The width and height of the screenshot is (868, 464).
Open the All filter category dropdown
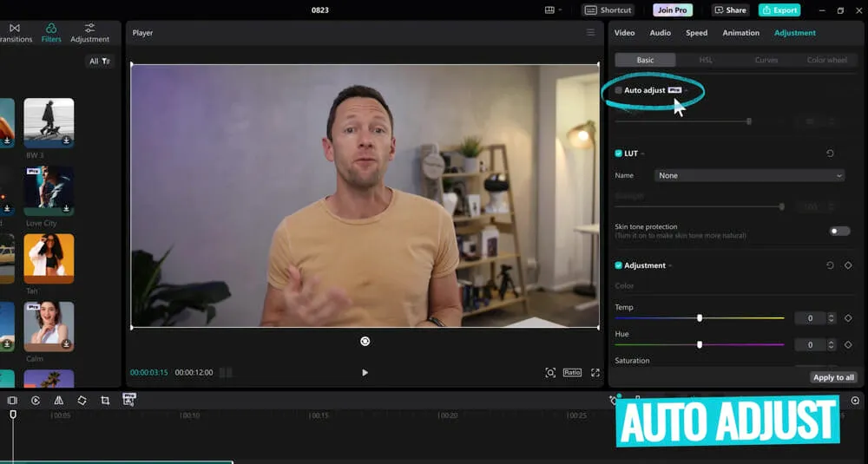click(x=100, y=62)
